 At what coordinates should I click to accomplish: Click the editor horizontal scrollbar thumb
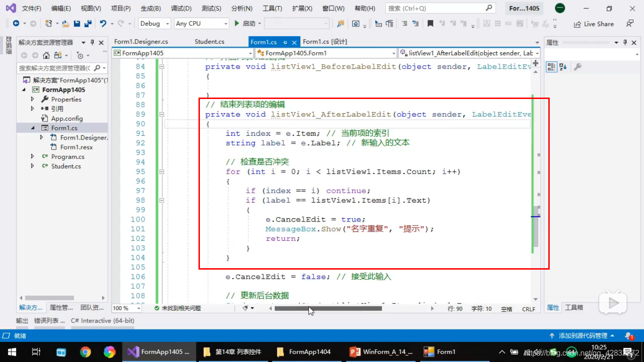[328, 308]
